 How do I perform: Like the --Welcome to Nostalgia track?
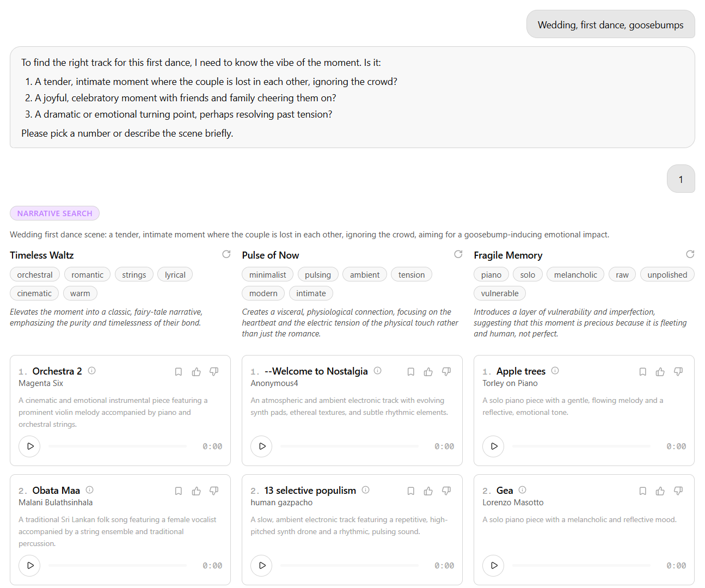(x=428, y=372)
